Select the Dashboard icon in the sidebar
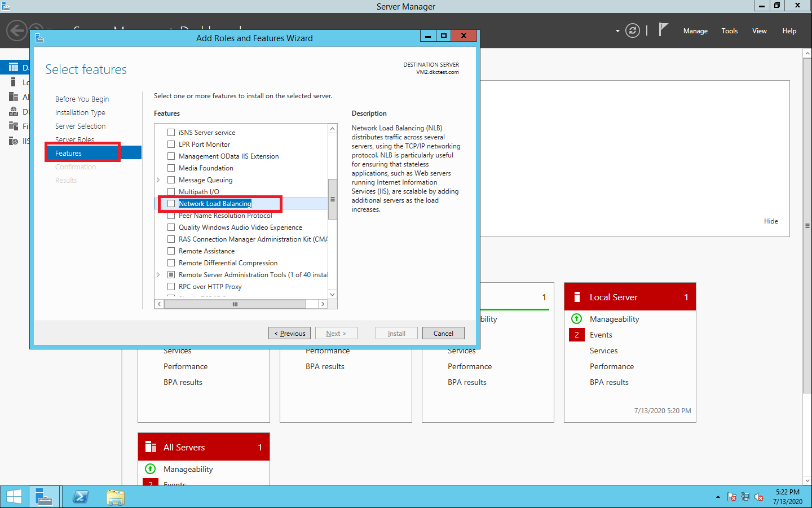The image size is (812, 508). point(14,67)
